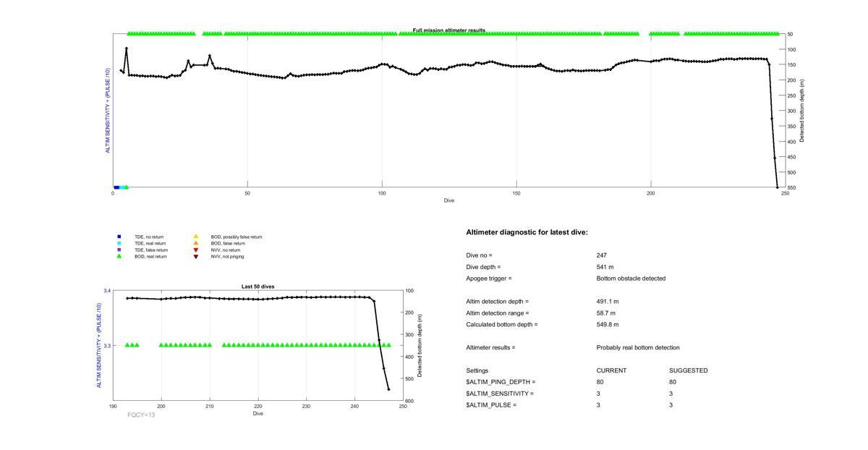Click the legend text 'TDE, real return'
This screenshot has height=450, width=868.
(150, 243)
